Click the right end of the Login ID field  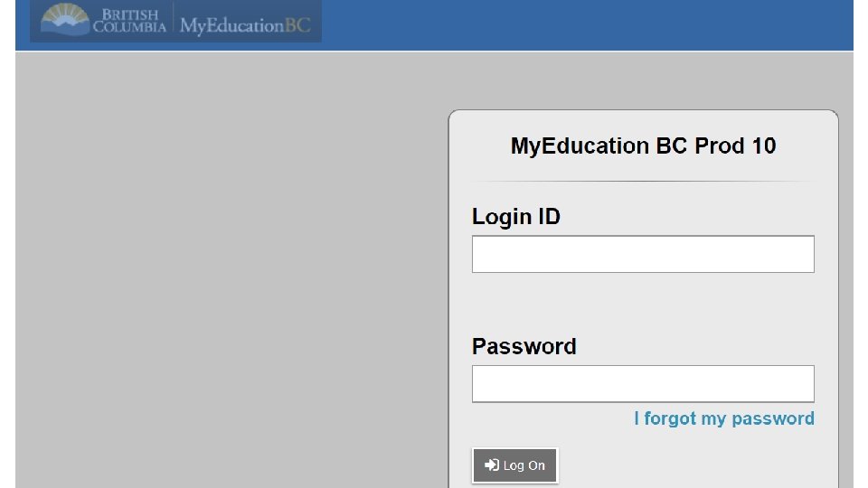click(x=800, y=254)
